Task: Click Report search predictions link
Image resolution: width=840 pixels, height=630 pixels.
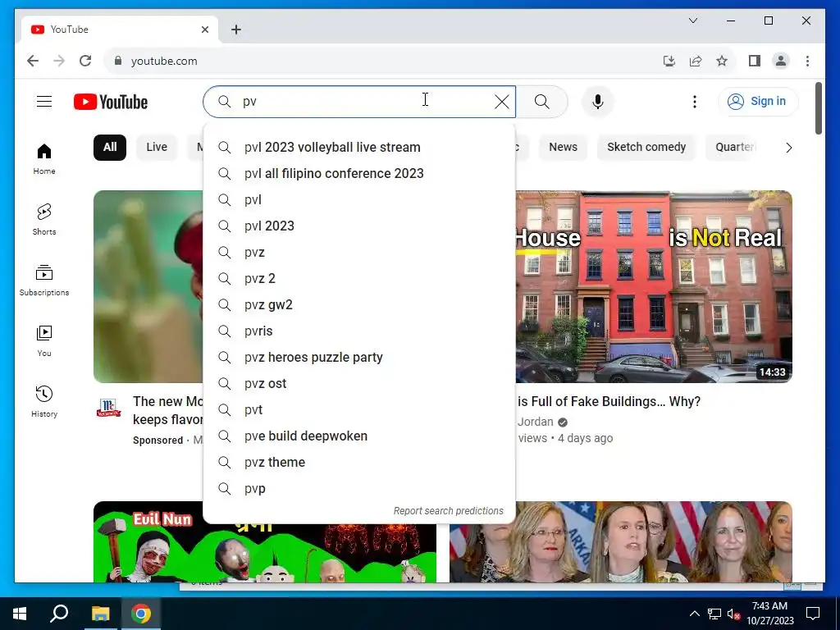Action: point(449,511)
